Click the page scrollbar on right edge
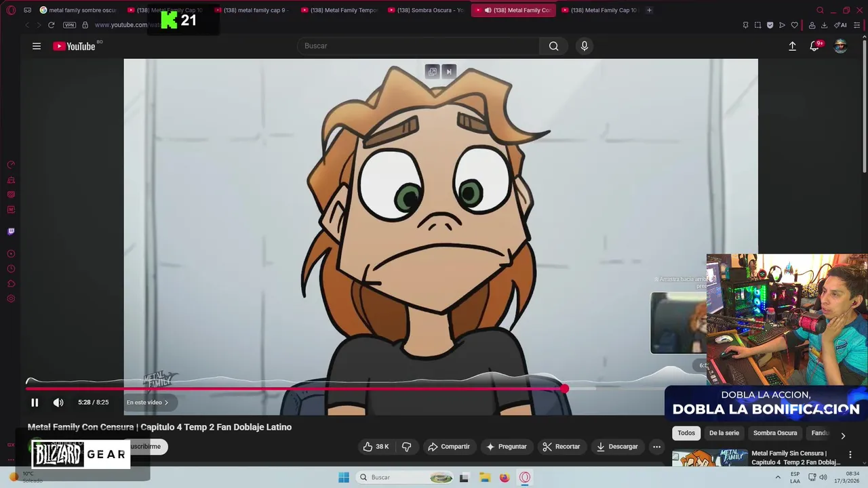 (x=865, y=106)
